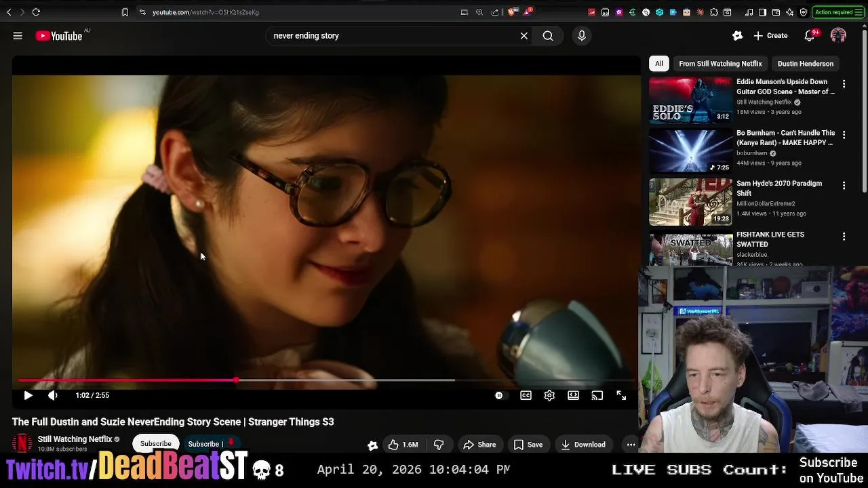Turn on closed captions (CC)
Viewport: 868px width, 488px height.
526,395
